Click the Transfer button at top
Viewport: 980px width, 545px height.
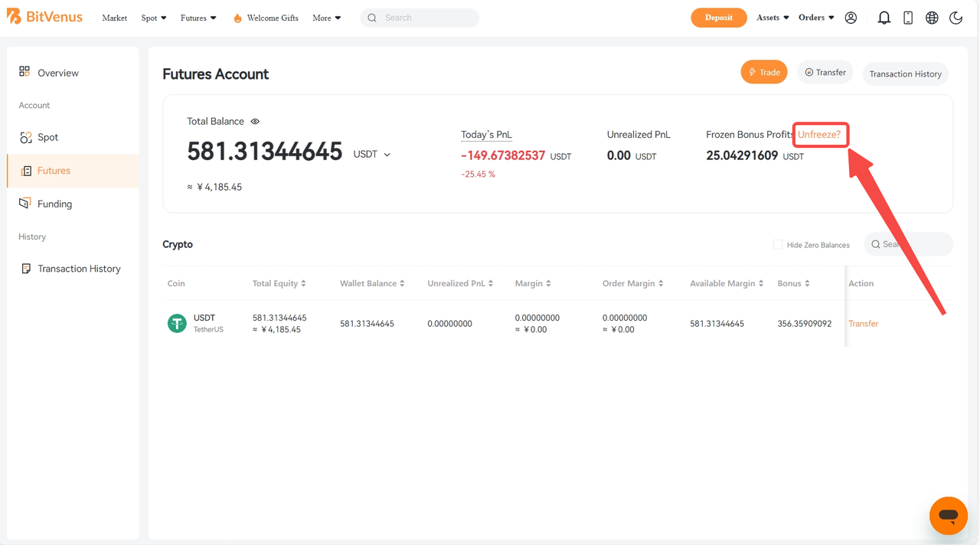tap(825, 72)
